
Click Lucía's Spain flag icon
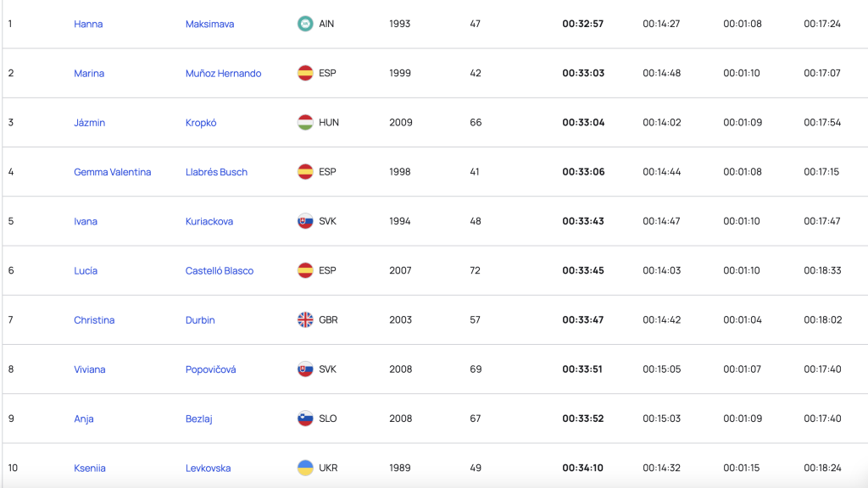(305, 270)
